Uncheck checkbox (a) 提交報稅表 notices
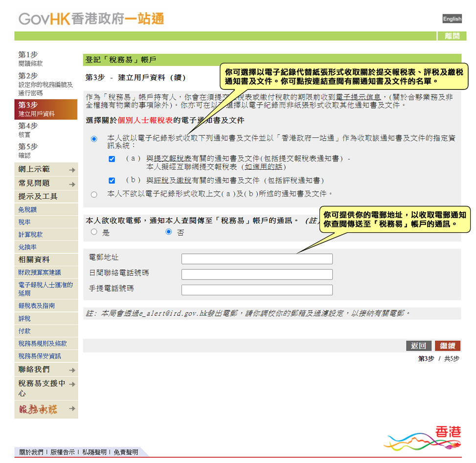This screenshot has width=476, height=463. click(x=112, y=159)
